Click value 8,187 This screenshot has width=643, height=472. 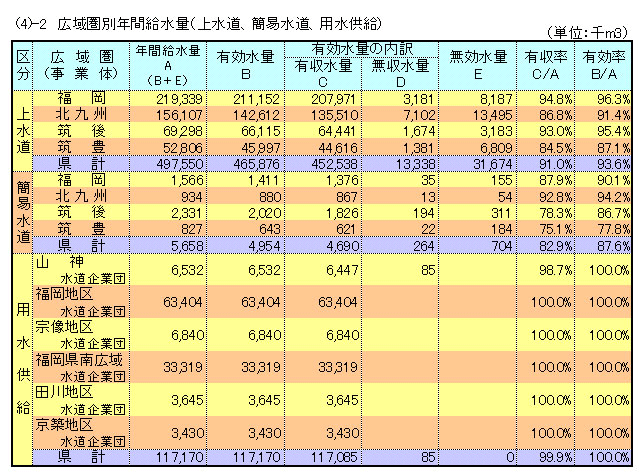tap(496, 99)
